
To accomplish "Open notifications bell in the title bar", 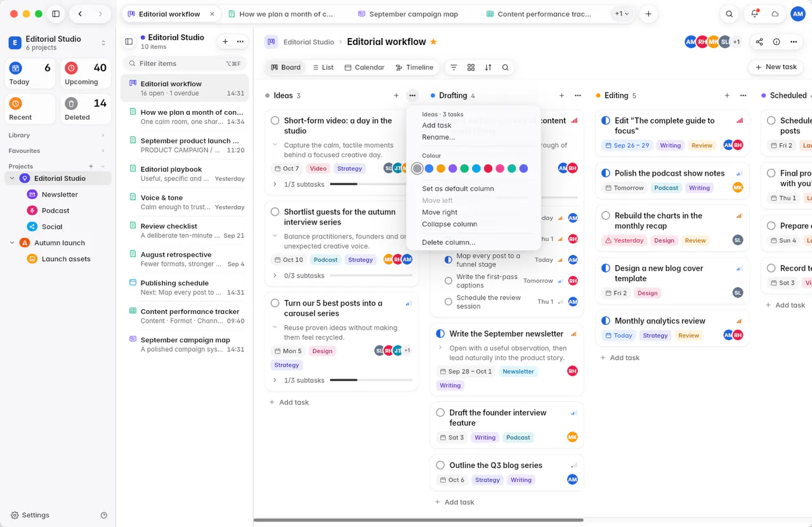I will coord(754,14).
